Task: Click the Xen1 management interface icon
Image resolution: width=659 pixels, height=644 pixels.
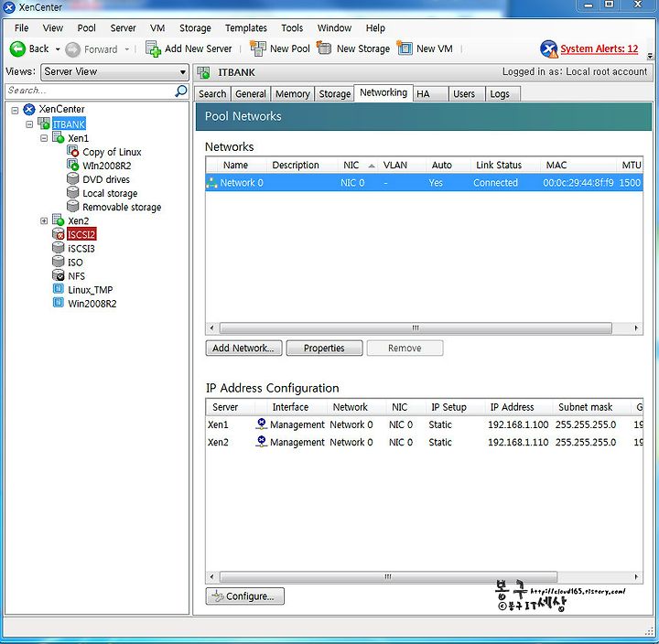Action: [x=262, y=424]
